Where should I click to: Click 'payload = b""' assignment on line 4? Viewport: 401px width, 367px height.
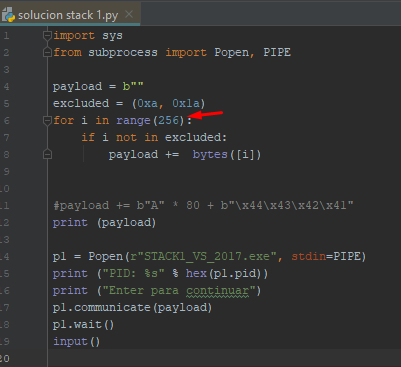[x=98, y=87]
